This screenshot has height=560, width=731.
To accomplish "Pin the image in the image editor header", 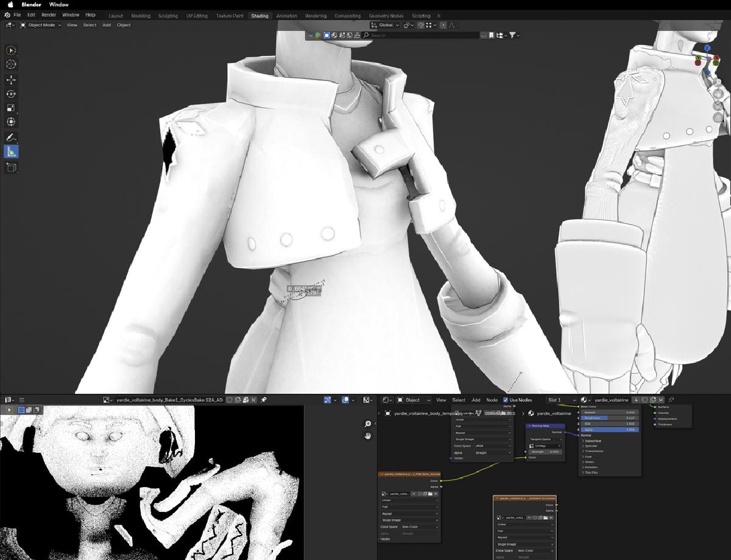I will pos(264,400).
